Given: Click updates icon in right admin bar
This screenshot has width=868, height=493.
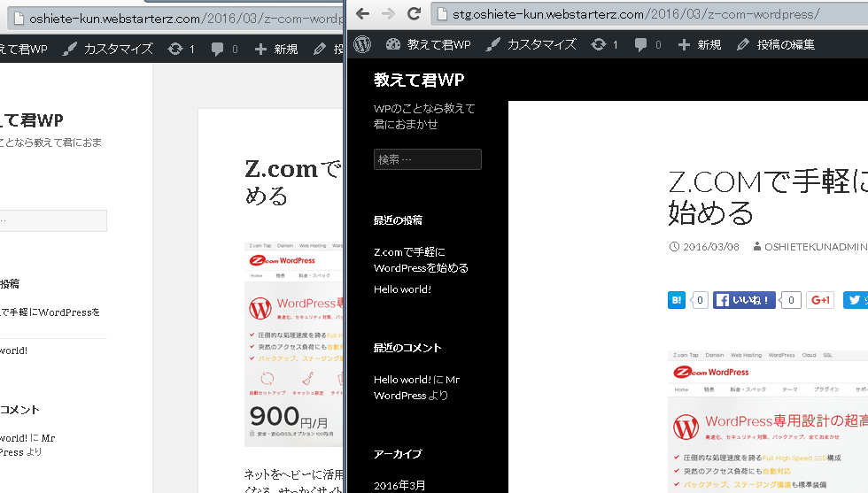Looking at the screenshot, I should (604, 44).
